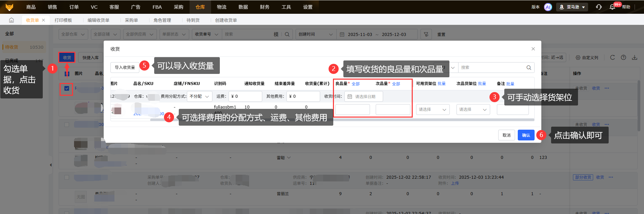Image resolution: width=644 pixels, height=214 pixels.
Task: Open the 财务 main menu
Action: pyautogui.click(x=265, y=7)
